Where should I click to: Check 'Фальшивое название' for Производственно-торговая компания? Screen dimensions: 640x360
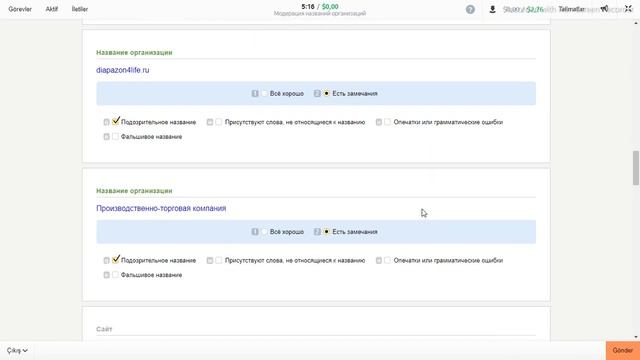(116, 275)
